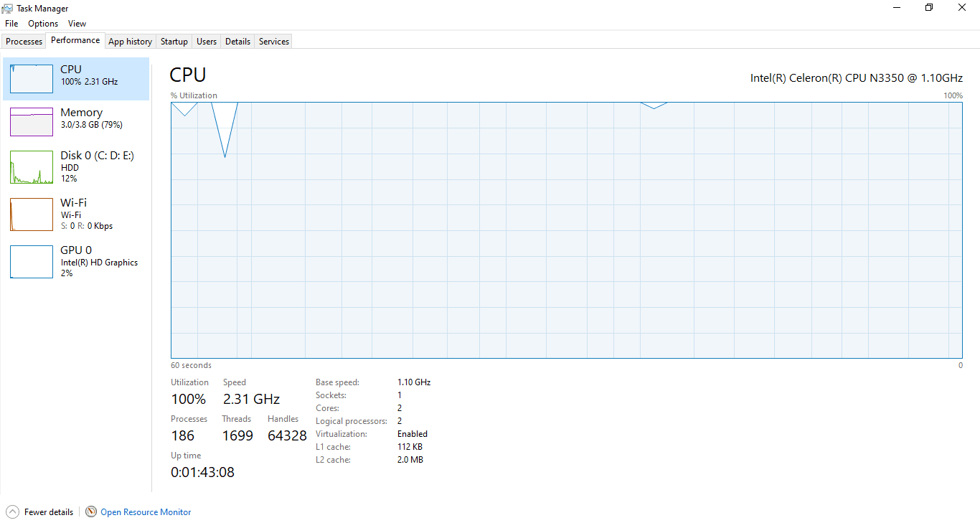Select the Performance tab
This screenshot has width=980, height=528.
[x=75, y=41]
